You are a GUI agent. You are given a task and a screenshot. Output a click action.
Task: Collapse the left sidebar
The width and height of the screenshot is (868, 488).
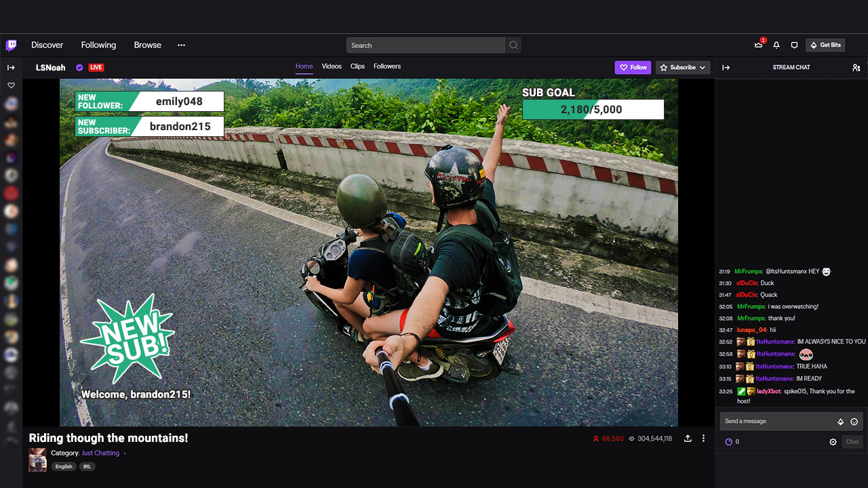coord(11,67)
